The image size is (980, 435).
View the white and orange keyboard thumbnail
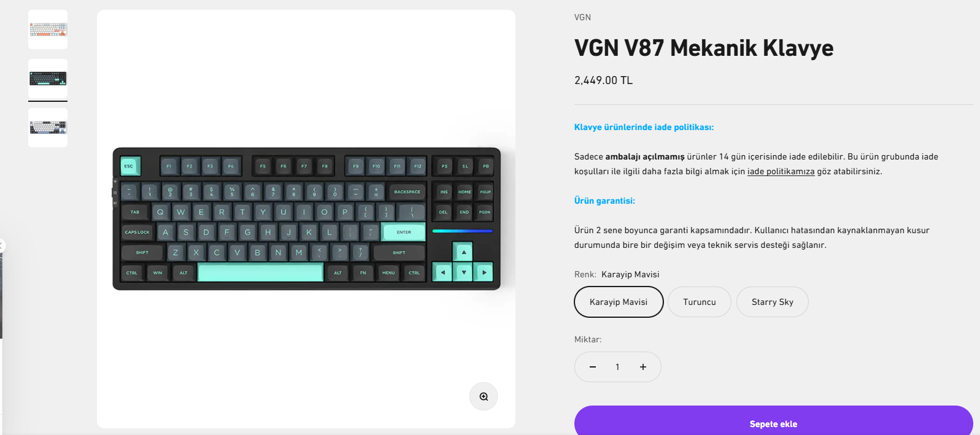coord(48,29)
